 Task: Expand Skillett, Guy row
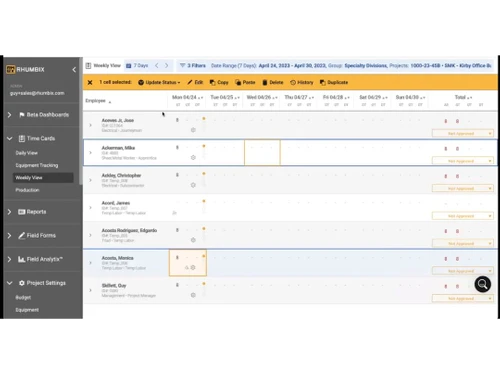(90, 290)
